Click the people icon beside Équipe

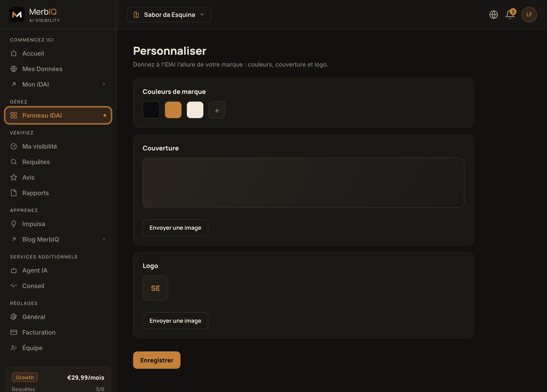(14, 348)
